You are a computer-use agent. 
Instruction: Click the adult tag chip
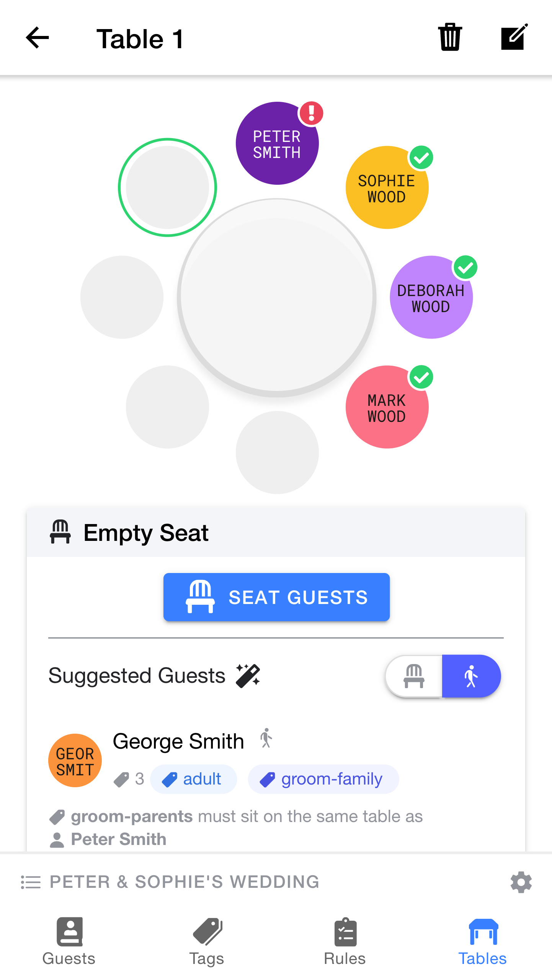point(194,779)
